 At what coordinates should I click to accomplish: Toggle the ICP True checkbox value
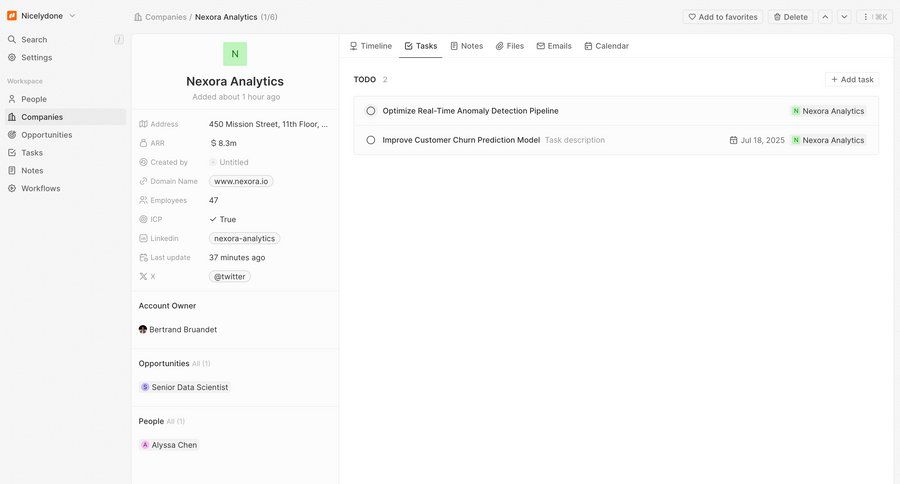coord(223,219)
